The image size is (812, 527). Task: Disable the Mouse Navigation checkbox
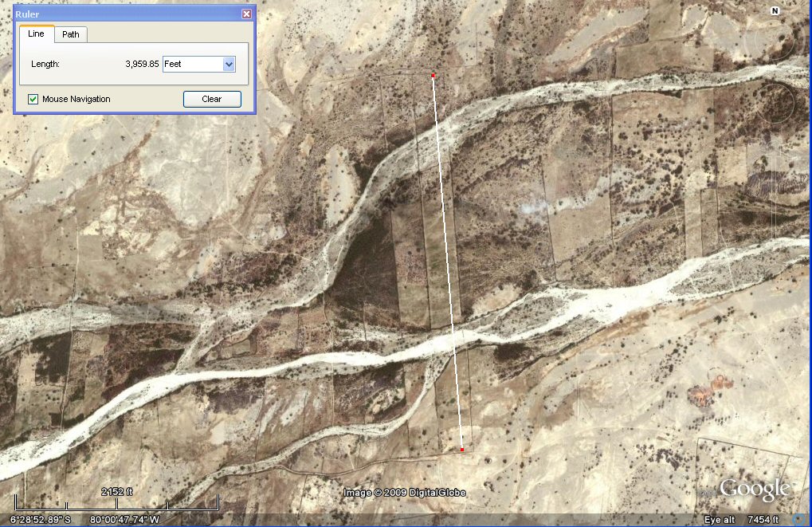click(33, 99)
